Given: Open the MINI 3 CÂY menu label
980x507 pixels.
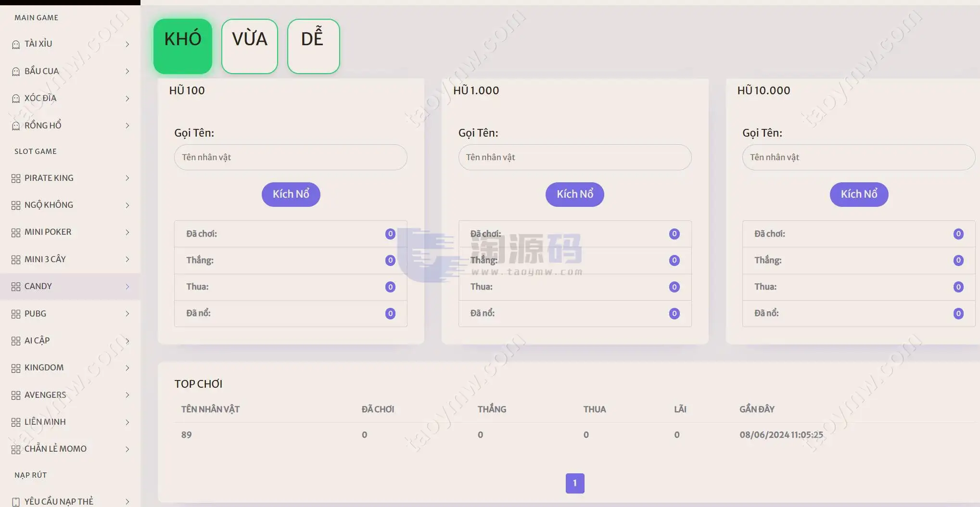Looking at the screenshot, I should pos(45,259).
